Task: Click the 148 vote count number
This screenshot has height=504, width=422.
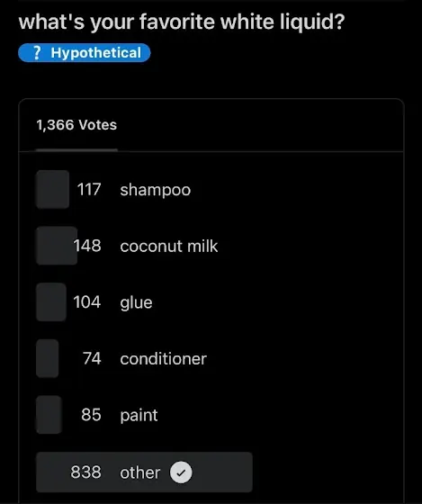Action: point(87,246)
